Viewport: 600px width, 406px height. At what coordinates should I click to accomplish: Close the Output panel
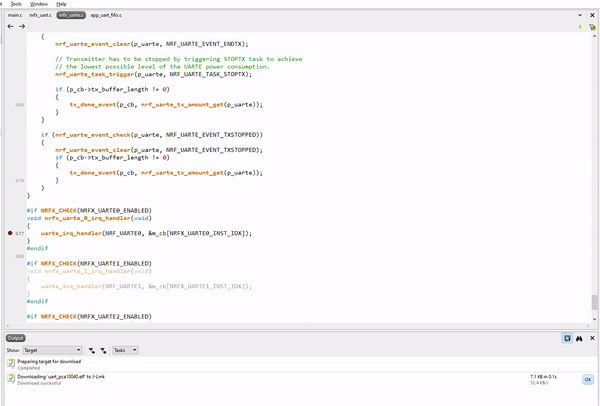pyautogui.click(x=592, y=338)
